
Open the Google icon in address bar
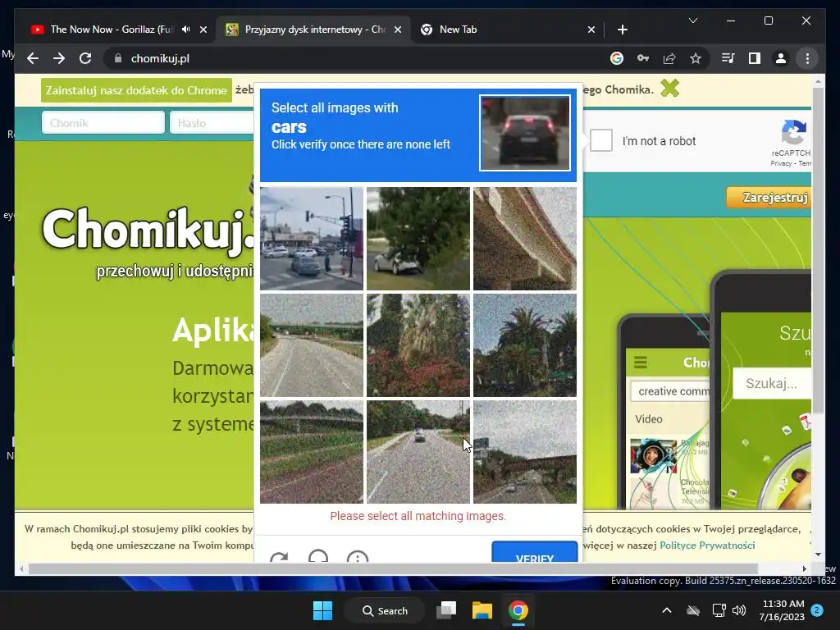coord(617,58)
